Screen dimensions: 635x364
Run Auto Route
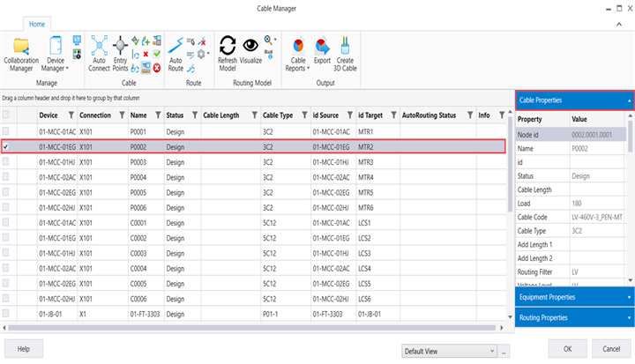click(x=176, y=55)
